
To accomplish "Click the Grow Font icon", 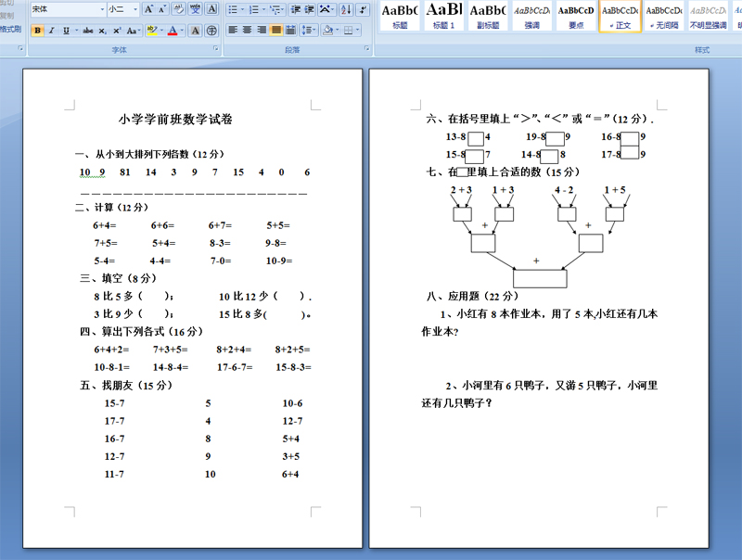I will (148, 9).
